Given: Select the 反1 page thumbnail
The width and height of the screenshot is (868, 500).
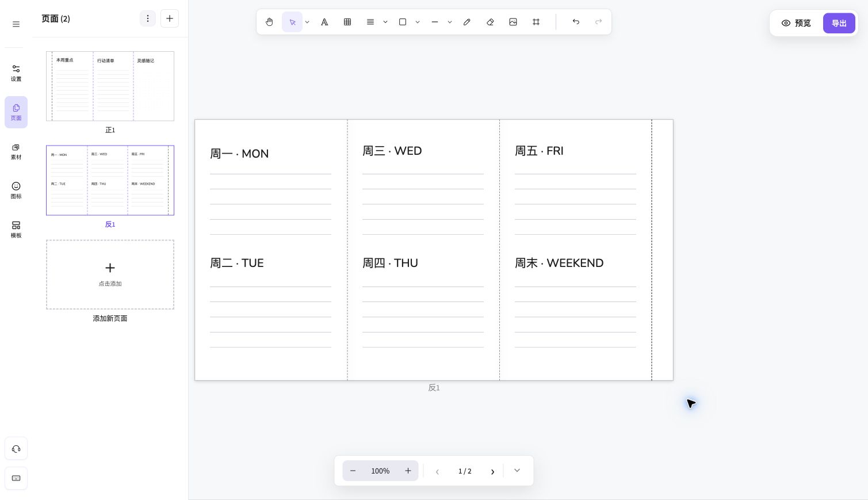Looking at the screenshot, I should 110,180.
